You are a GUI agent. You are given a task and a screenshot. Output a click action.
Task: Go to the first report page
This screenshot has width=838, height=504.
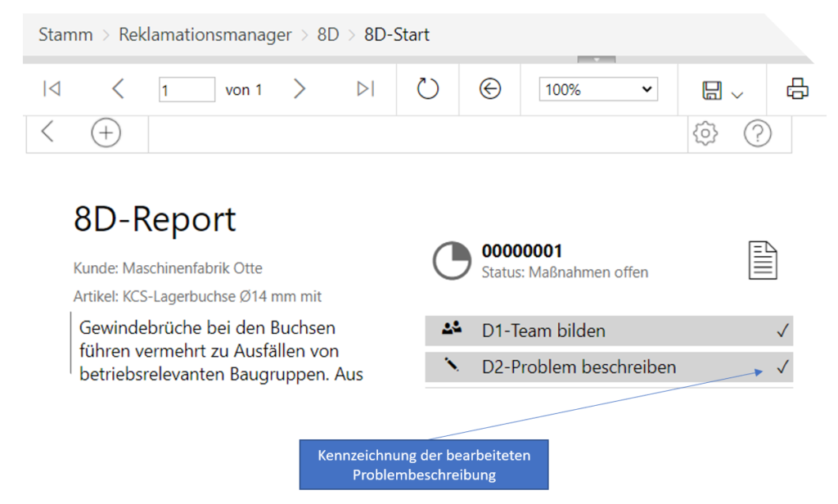52,88
